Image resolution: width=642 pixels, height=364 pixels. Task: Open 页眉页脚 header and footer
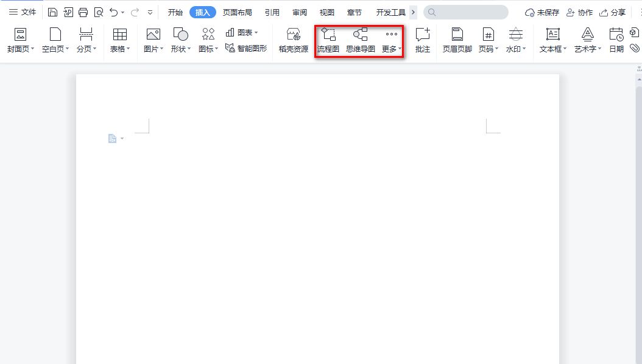point(457,40)
